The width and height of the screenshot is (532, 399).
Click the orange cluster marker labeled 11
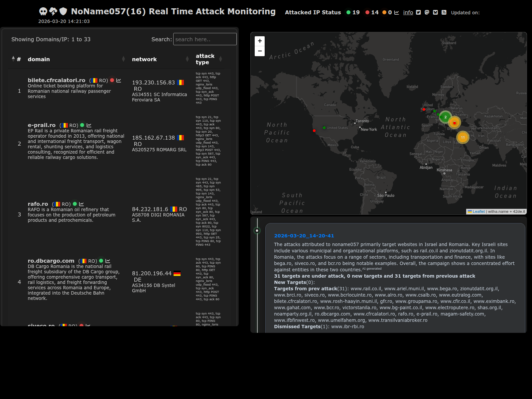click(463, 137)
